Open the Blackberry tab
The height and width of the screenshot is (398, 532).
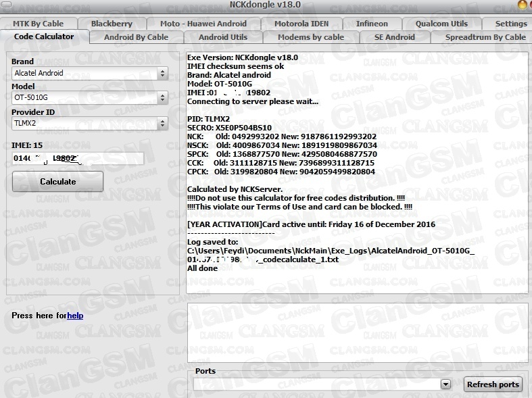point(112,24)
